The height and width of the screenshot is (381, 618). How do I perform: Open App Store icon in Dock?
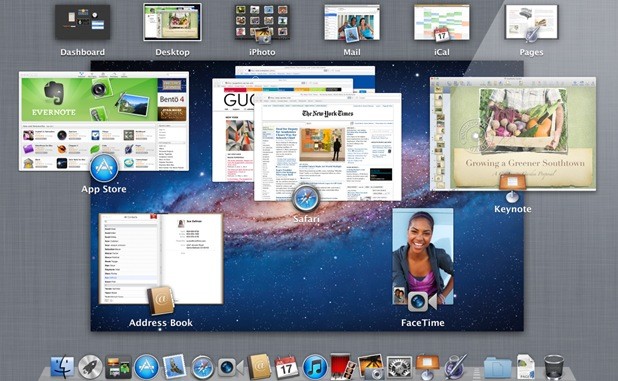(147, 367)
